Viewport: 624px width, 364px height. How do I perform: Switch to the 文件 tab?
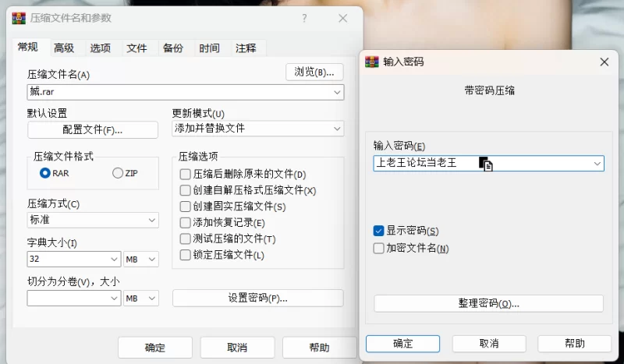(x=136, y=48)
